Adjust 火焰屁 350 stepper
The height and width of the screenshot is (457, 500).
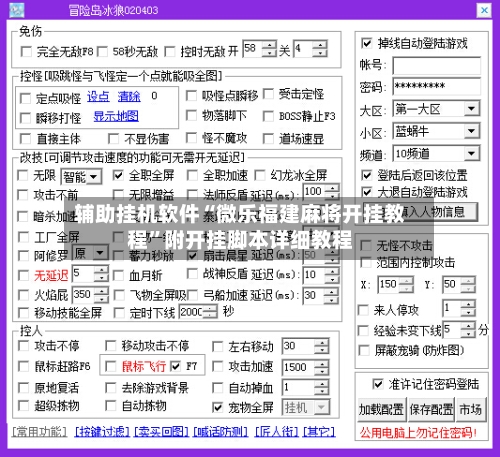[x=101, y=295]
